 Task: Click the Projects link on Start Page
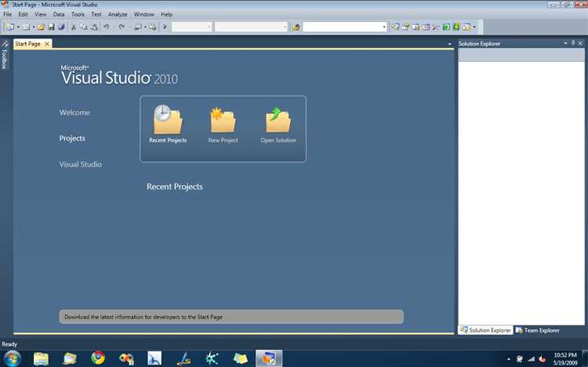tap(72, 139)
